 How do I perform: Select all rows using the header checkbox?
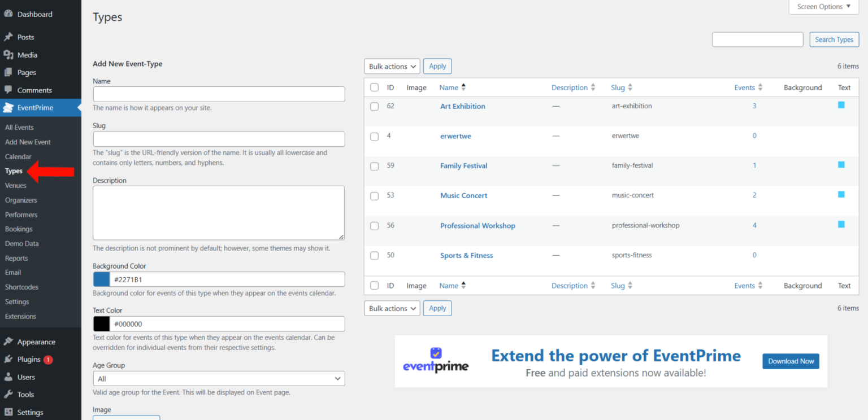coord(374,87)
